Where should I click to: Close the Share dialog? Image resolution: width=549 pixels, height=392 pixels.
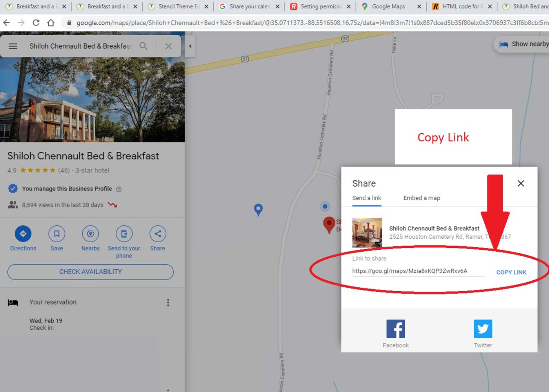click(521, 183)
